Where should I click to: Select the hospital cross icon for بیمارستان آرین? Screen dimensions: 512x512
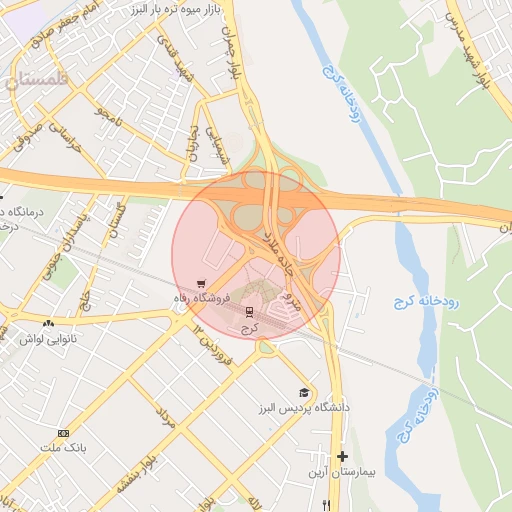(x=342, y=456)
